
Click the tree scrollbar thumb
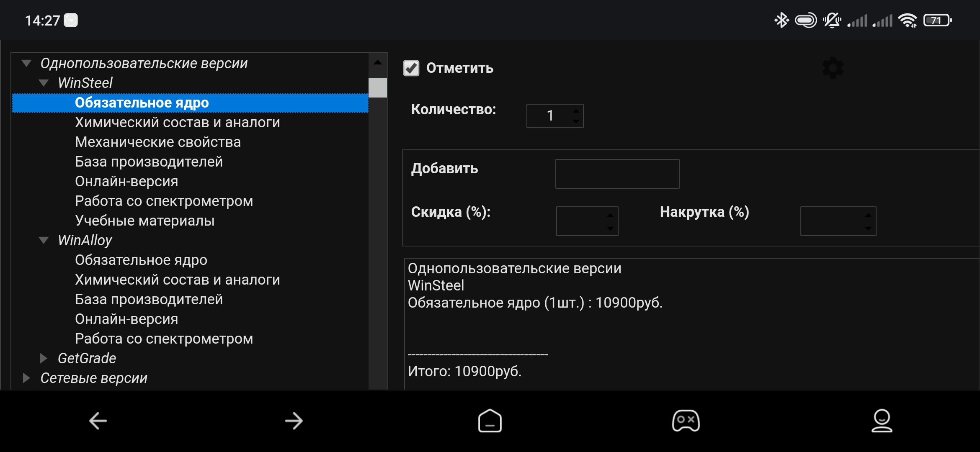pyautogui.click(x=377, y=87)
